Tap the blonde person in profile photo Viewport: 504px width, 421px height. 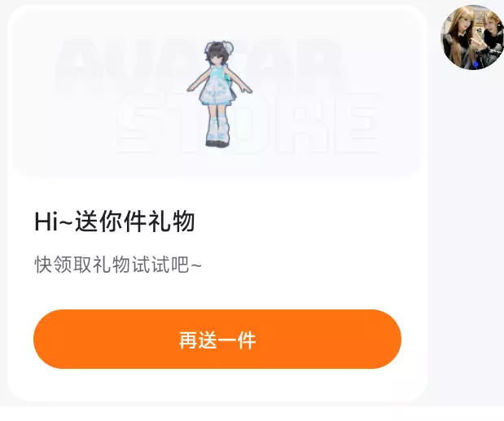tap(458, 38)
